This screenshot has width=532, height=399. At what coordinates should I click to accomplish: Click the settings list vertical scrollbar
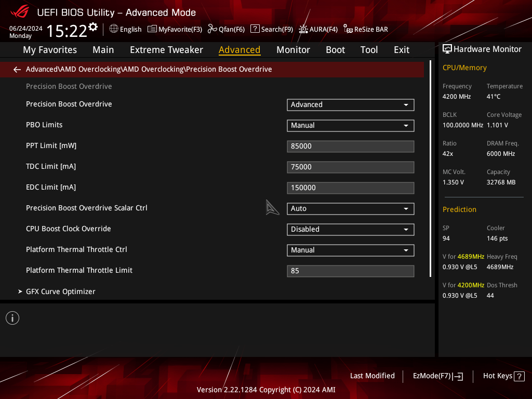coord(430,169)
